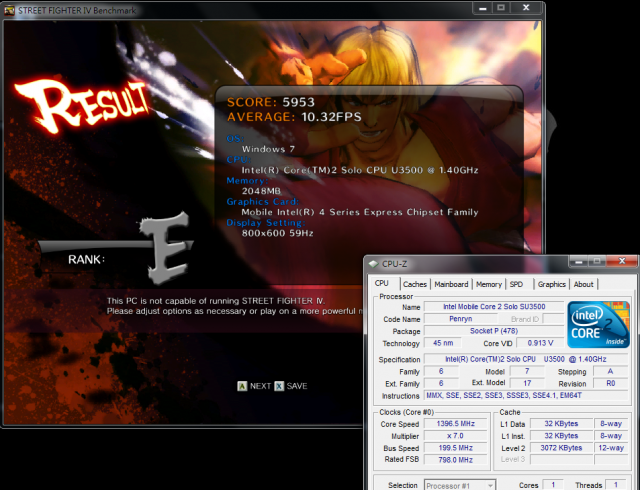
Task: Click the processor Name field value
Action: point(494,307)
